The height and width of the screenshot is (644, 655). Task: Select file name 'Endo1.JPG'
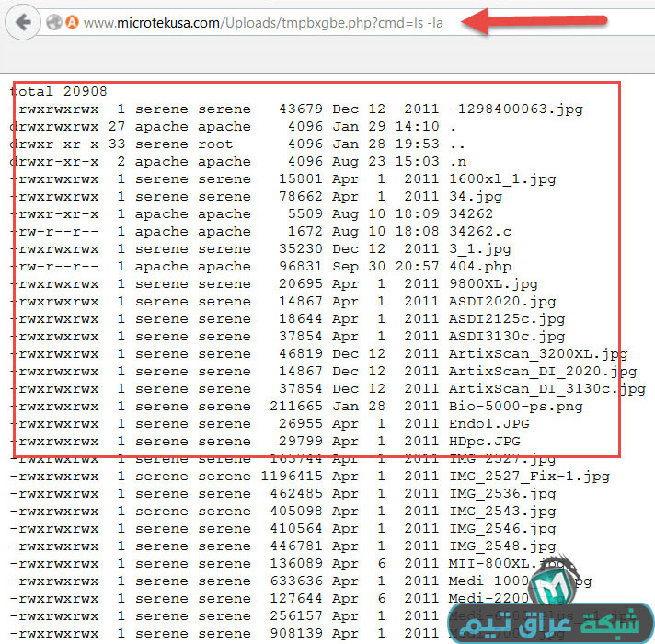click(x=489, y=424)
